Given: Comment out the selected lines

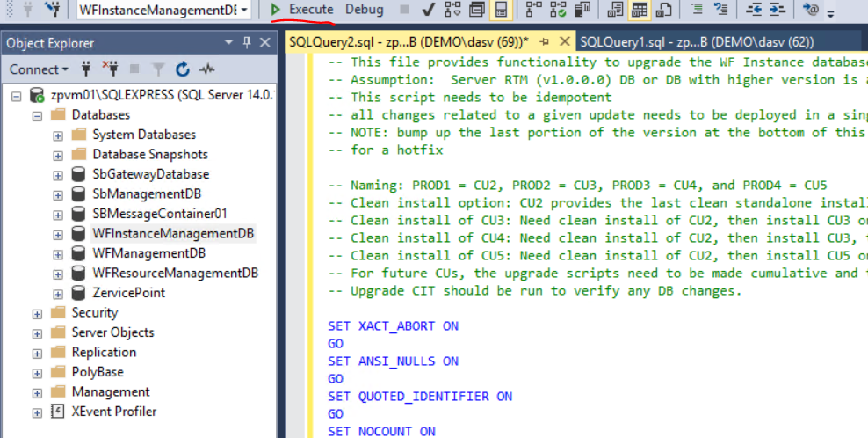Looking at the screenshot, I should (x=698, y=10).
